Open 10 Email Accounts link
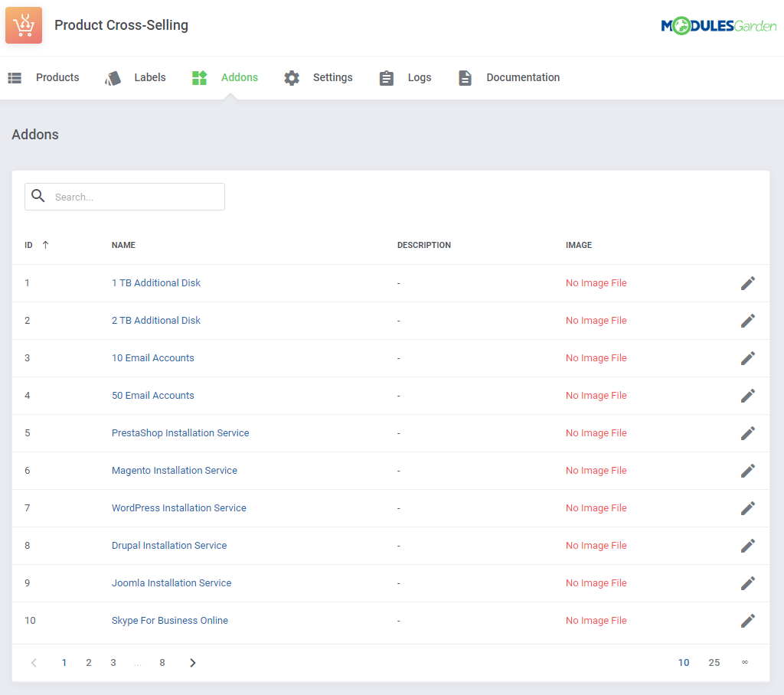 [153, 358]
